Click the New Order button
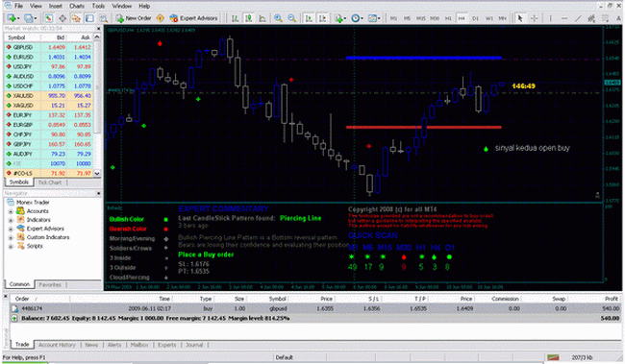 [134, 18]
